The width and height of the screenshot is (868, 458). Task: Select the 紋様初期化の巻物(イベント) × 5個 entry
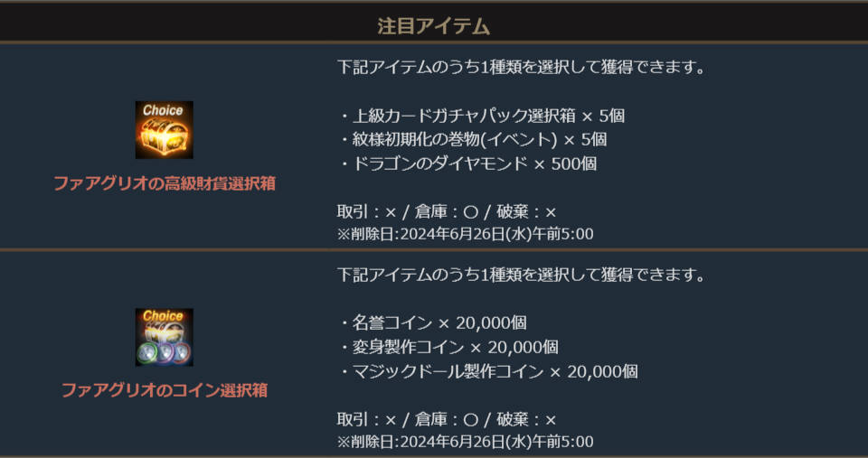473,139
